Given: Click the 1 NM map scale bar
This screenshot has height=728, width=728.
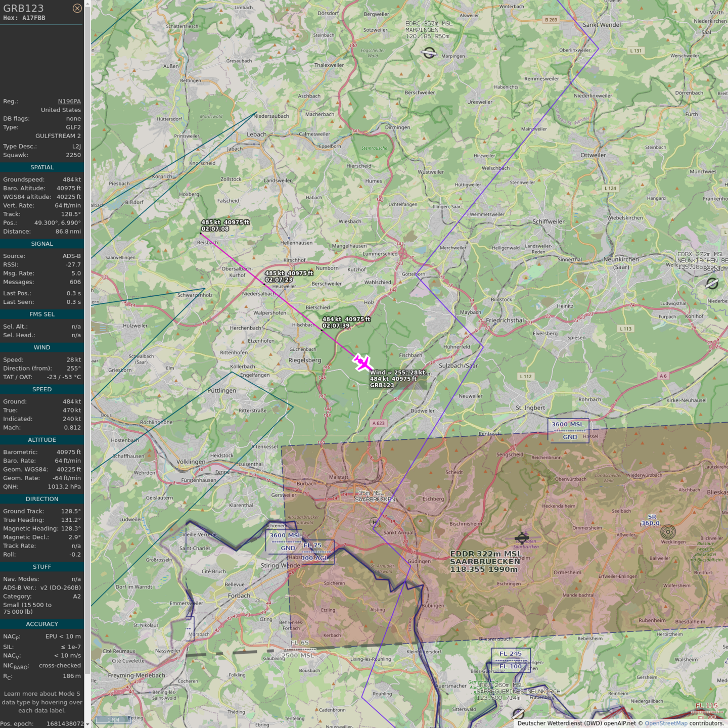Looking at the screenshot, I should click(113, 719).
